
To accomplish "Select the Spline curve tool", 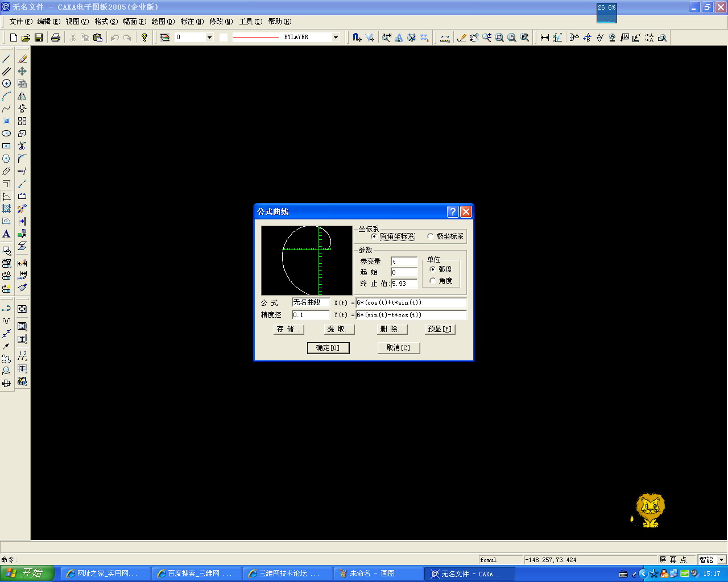I will click(x=6, y=109).
